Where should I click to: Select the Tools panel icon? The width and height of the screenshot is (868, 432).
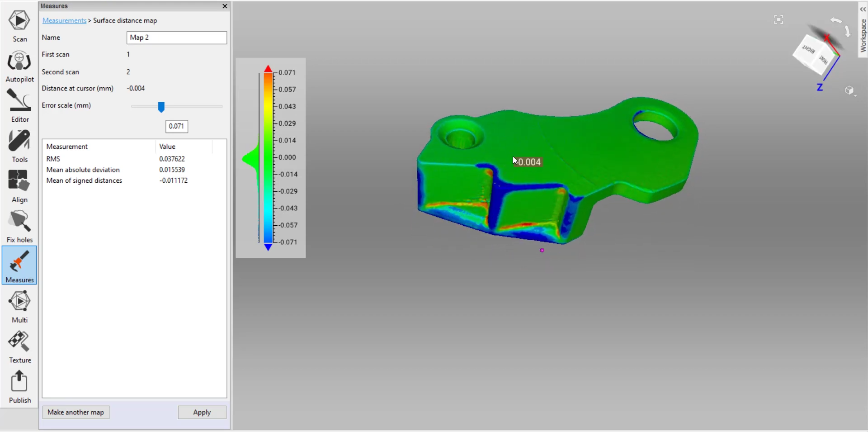pyautogui.click(x=19, y=146)
